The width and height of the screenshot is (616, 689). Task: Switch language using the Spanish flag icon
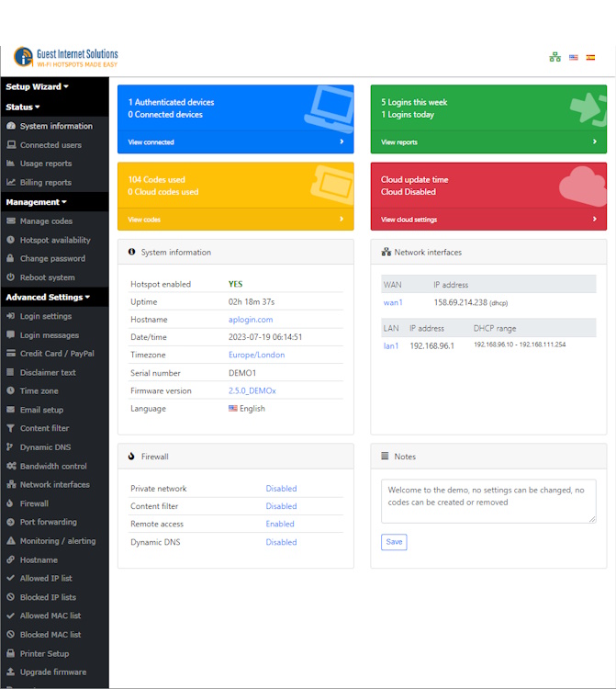[590, 57]
